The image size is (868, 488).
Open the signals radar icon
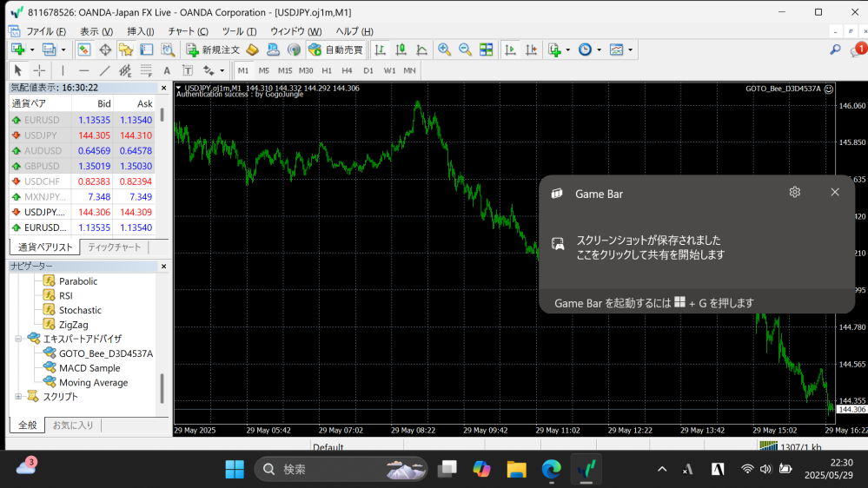[x=294, y=49]
